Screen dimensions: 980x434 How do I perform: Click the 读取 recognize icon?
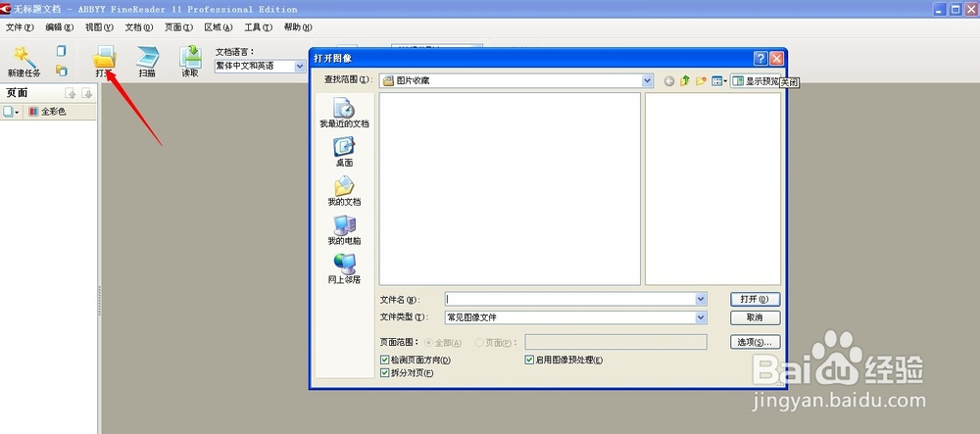pyautogui.click(x=191, y=57)
